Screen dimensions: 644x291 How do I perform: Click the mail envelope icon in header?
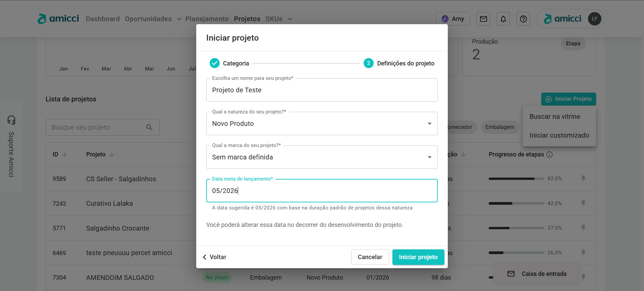click(483, 19)
